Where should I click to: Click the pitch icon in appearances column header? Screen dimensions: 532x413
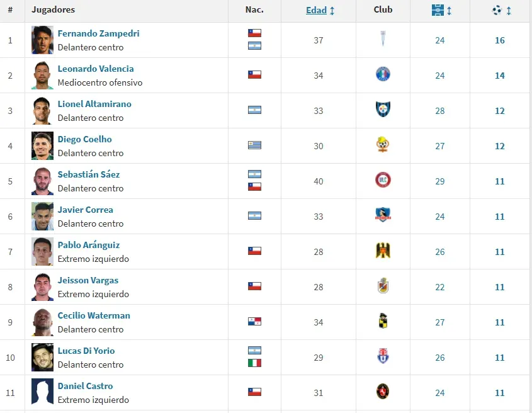point(438,10)
